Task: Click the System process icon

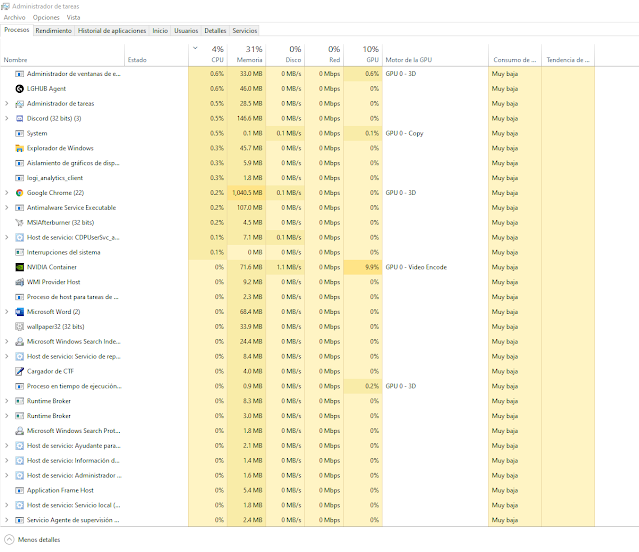Action: point(19,133)
